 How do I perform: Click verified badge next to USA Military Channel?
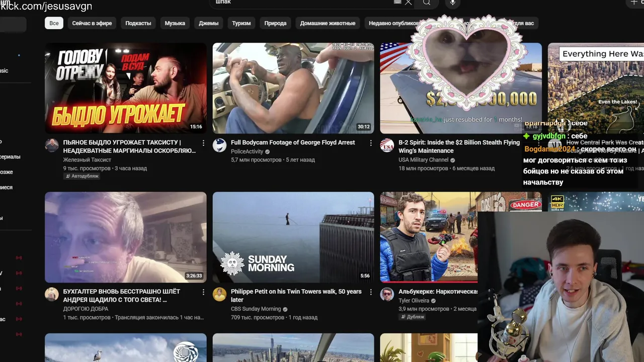click(x=453, y=160)
